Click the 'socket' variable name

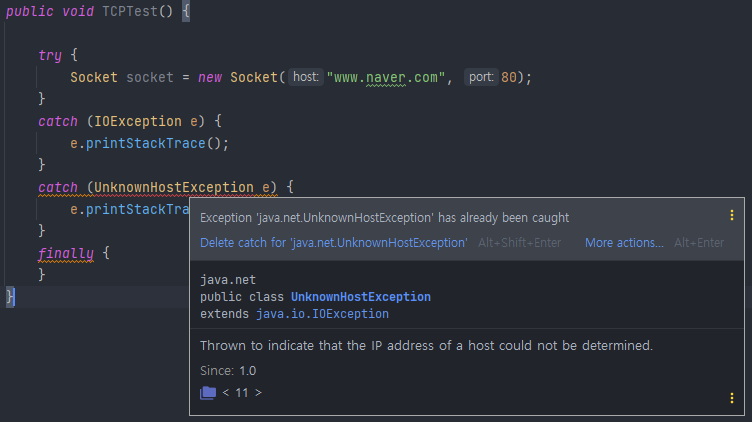tap(150, 77)
